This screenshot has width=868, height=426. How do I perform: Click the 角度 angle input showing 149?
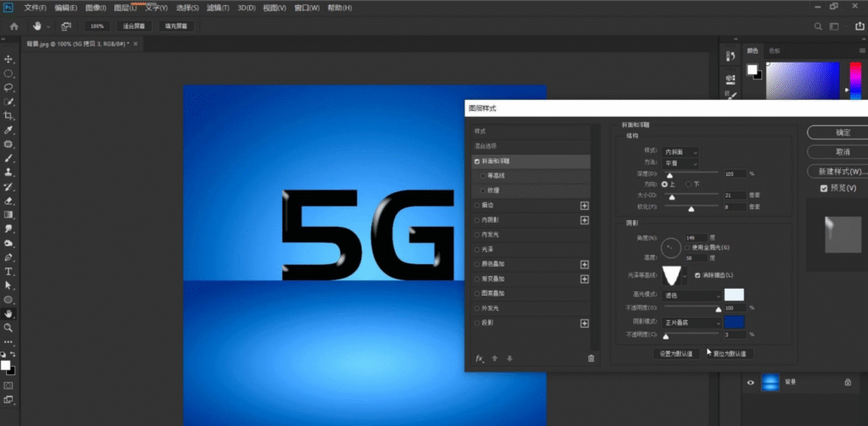pyautogui.click(x=696, y=237)
